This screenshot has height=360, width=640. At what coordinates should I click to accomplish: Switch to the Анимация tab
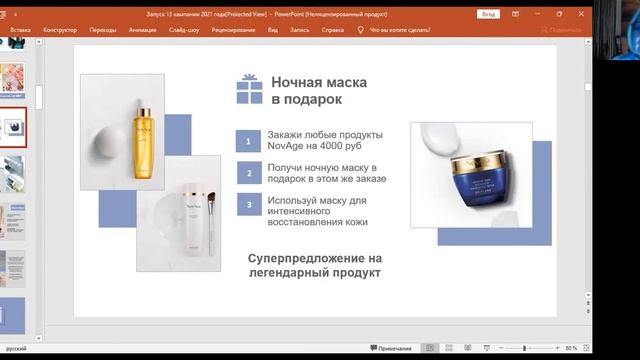pyautogui.click(x=142, y=30)
